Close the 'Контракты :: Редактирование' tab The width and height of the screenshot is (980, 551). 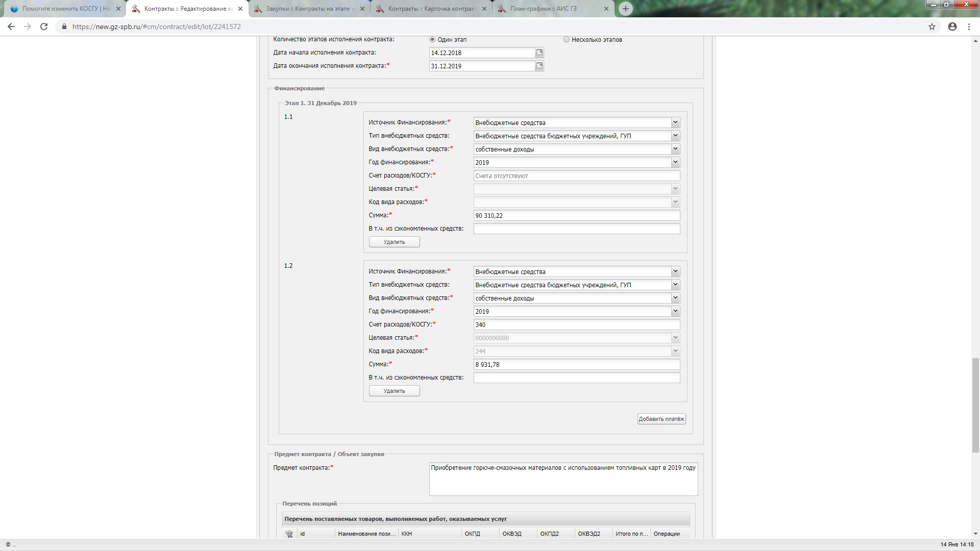pyautogui.click(x=240, y=9)
